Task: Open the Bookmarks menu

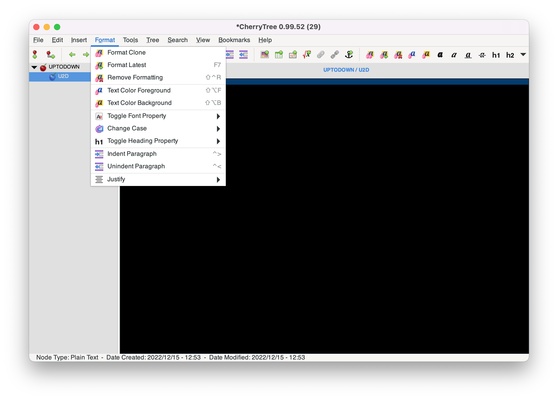Action: click(x=234, y=40)
